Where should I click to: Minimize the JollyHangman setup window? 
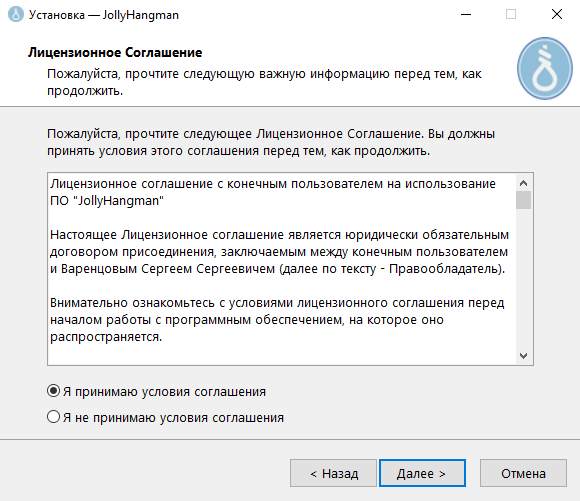466,14
